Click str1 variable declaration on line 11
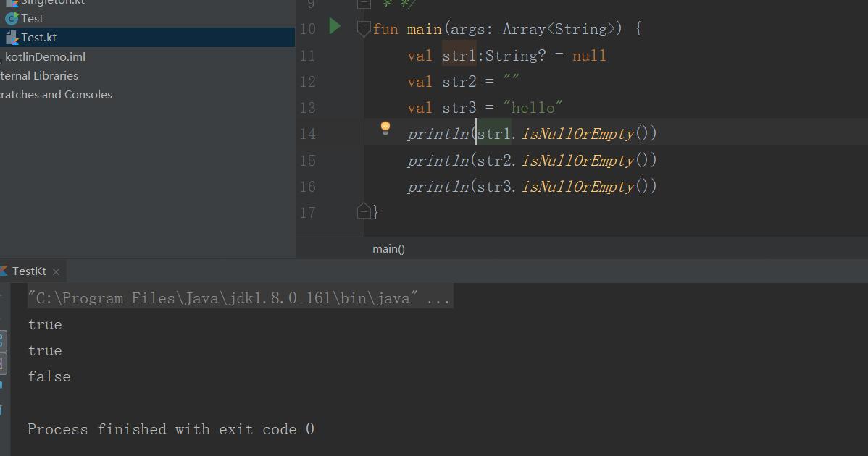The height and width of the screenshot is (456, 868). click(x=459, y=56)
